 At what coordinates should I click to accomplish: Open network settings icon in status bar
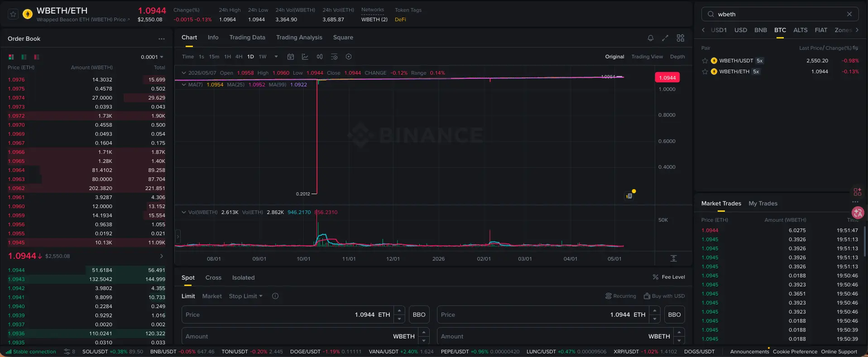tap(67, 352)
